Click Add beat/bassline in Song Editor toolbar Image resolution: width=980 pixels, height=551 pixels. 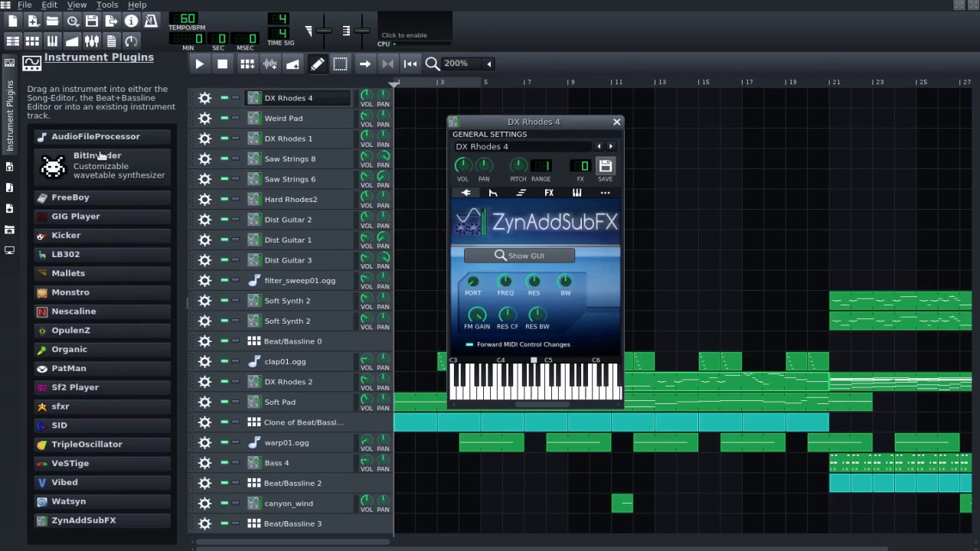point(247,64)
